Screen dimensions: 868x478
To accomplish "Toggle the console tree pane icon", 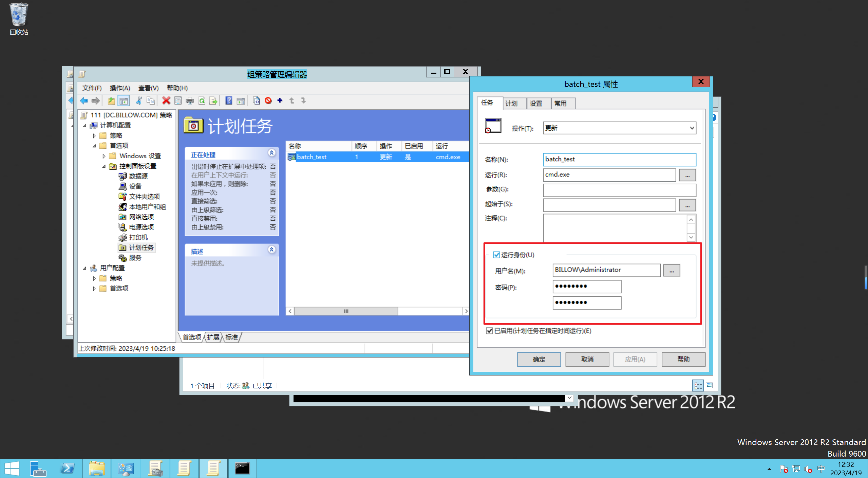I will pos(124,101).
